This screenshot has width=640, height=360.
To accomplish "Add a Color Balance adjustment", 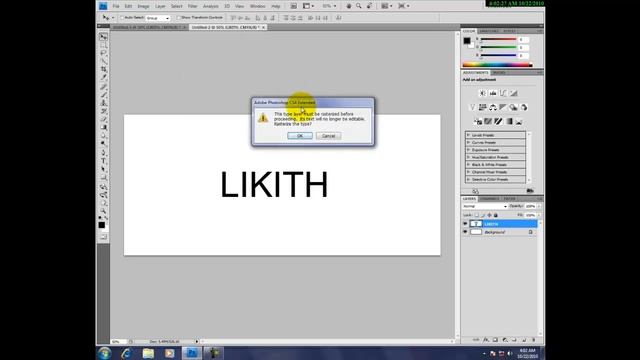I will click(493, 107).
